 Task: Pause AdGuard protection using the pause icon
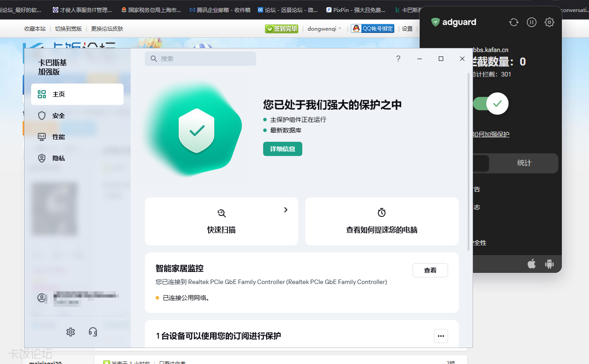[531, 22]
